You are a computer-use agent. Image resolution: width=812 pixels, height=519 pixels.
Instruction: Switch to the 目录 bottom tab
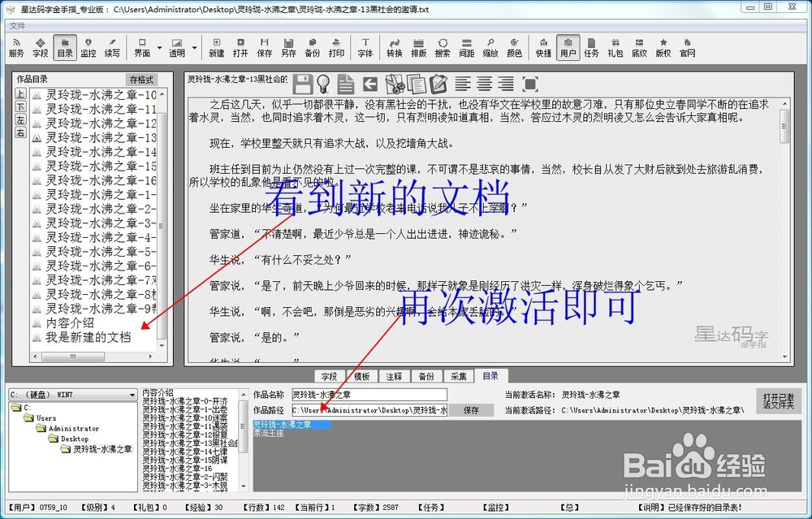[490, 376]
